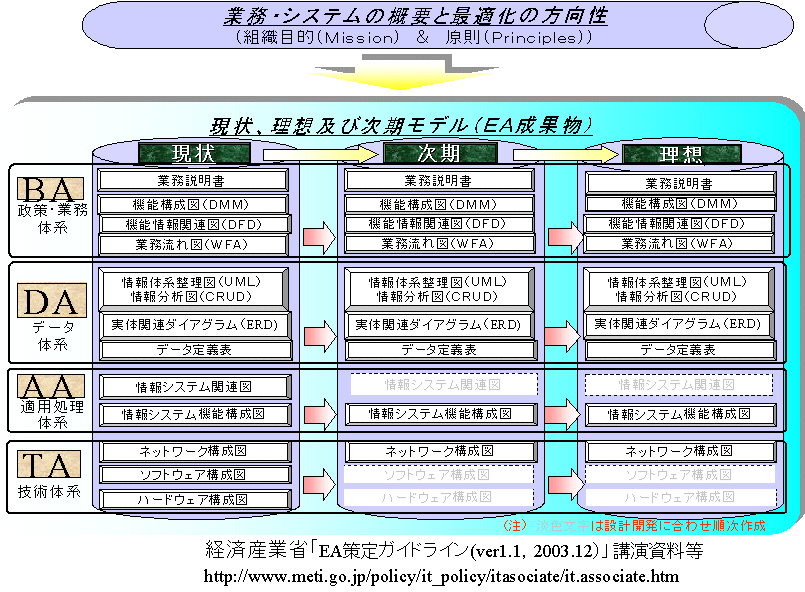
Task: Click pink arrow from 現状 to 次期 in TA row
Action: (318, 488)
